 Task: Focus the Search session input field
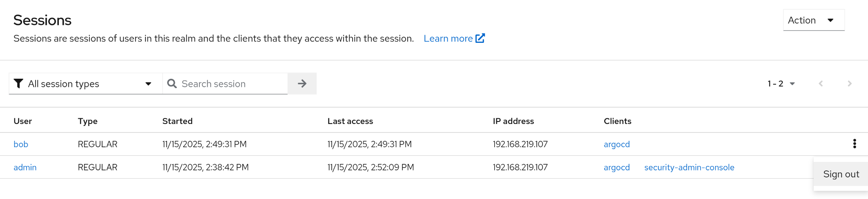click(x=233, y=84)
